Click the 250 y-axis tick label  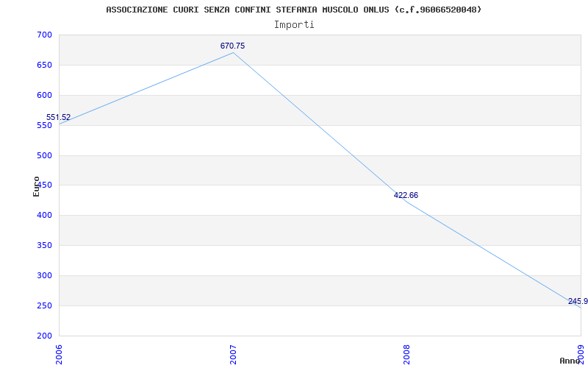pos(44,305)
